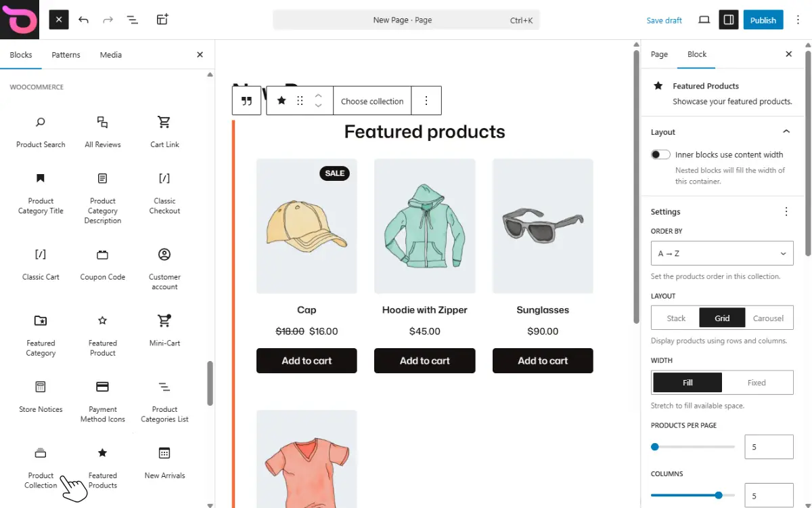Click the Save draft link
812x508 pixels.
coord(664,20)
